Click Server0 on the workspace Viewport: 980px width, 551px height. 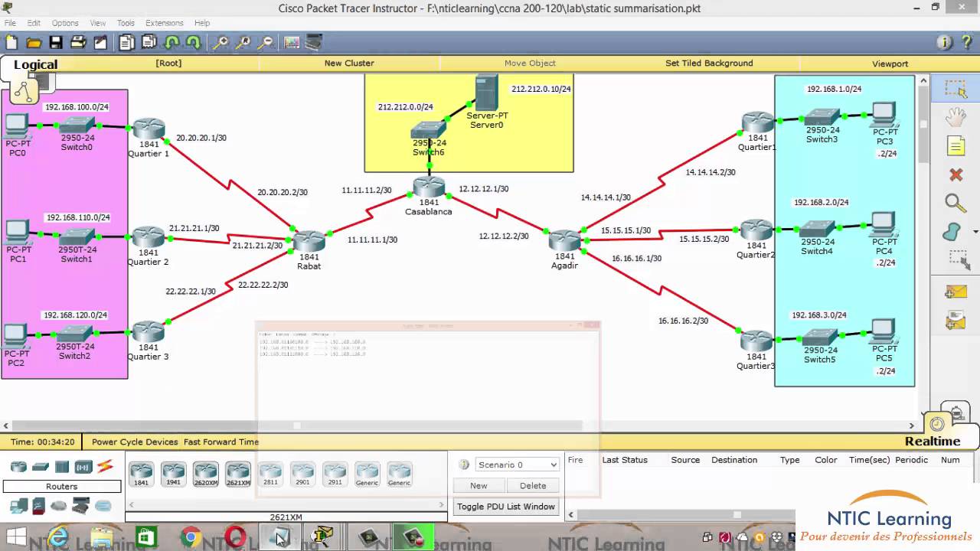point(486,93)
